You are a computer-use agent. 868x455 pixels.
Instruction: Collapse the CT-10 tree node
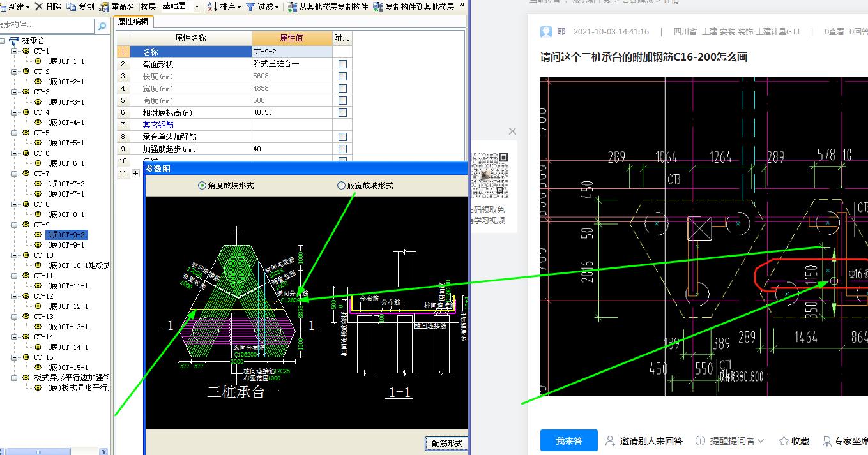coord(15,255)
